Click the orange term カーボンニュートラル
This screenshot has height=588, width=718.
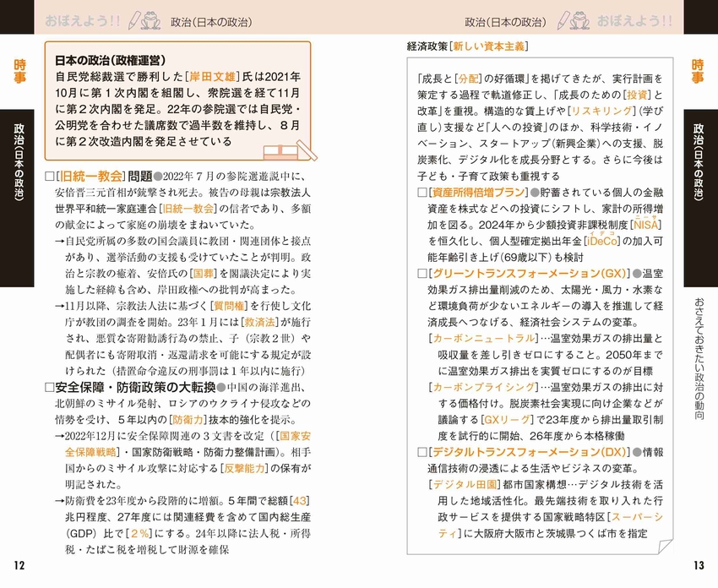(484, 339)
